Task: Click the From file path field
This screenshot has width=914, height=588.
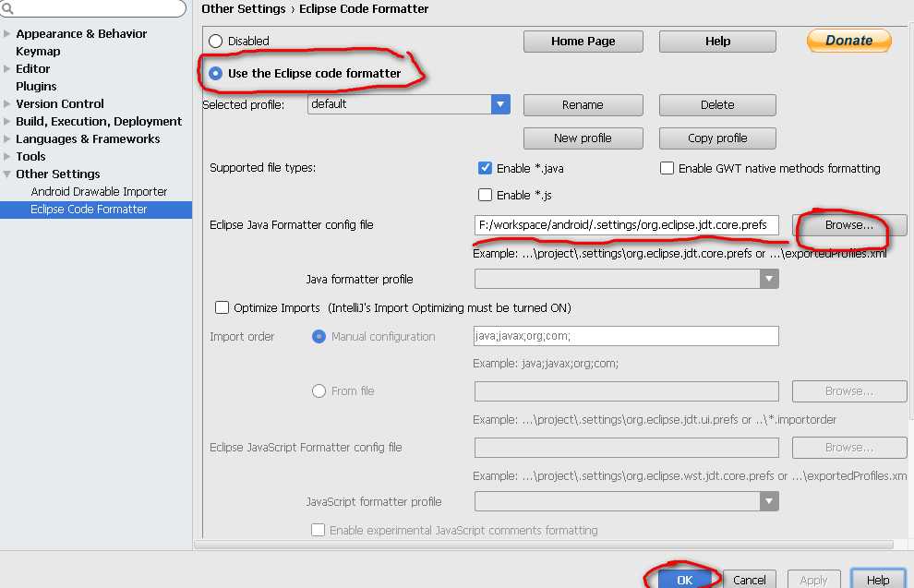Action: (627, 391)
